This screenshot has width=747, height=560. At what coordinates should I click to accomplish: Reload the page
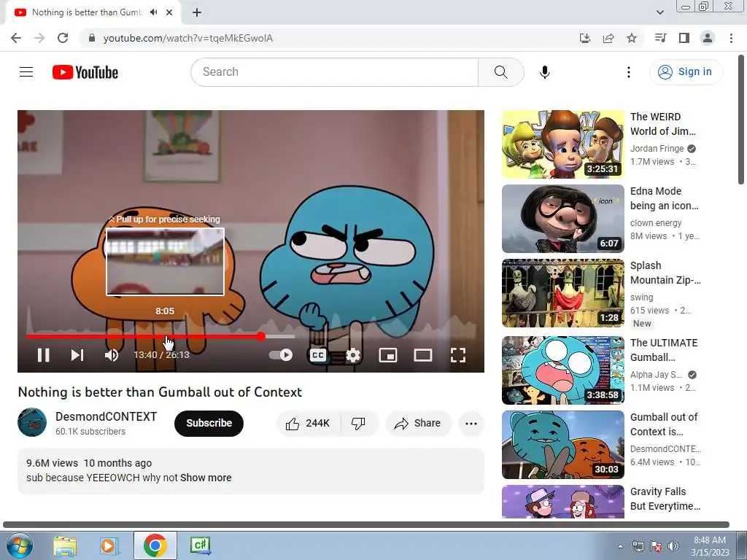click(x=63, y=38)
